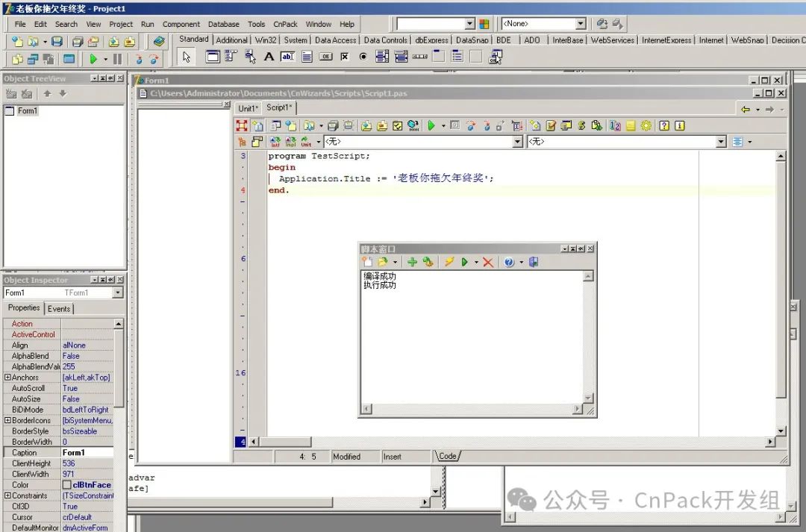Open script window help via the question mark icon

click(x=510, y=262)
